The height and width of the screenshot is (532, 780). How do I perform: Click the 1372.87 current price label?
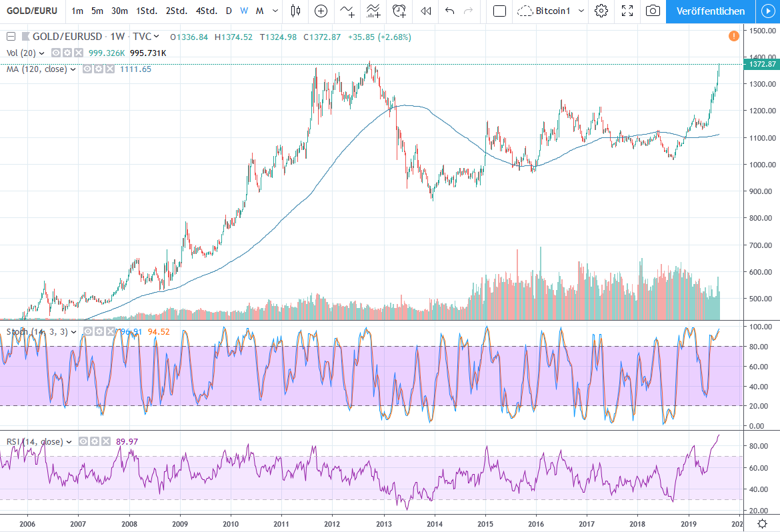(x=761, y=64)
